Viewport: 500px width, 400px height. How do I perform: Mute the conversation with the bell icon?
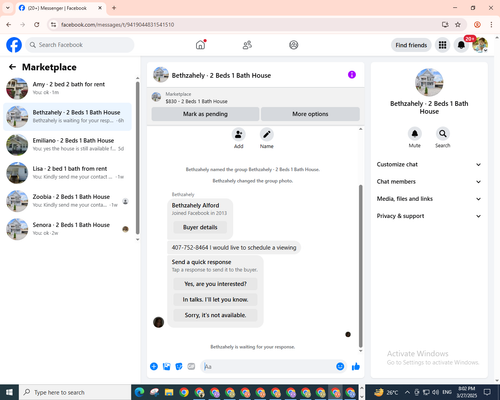tap(415, 134)
